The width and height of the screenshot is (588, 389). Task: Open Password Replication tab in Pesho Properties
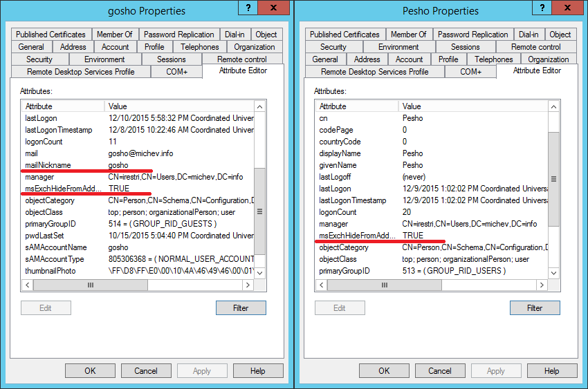[x=472, y=35]
